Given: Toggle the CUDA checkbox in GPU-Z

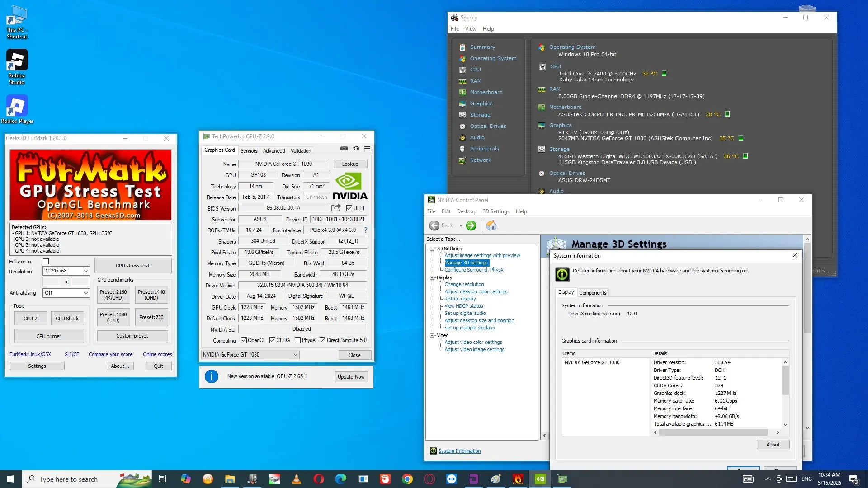Looking at the screenshot, I should tap(272, 340).
